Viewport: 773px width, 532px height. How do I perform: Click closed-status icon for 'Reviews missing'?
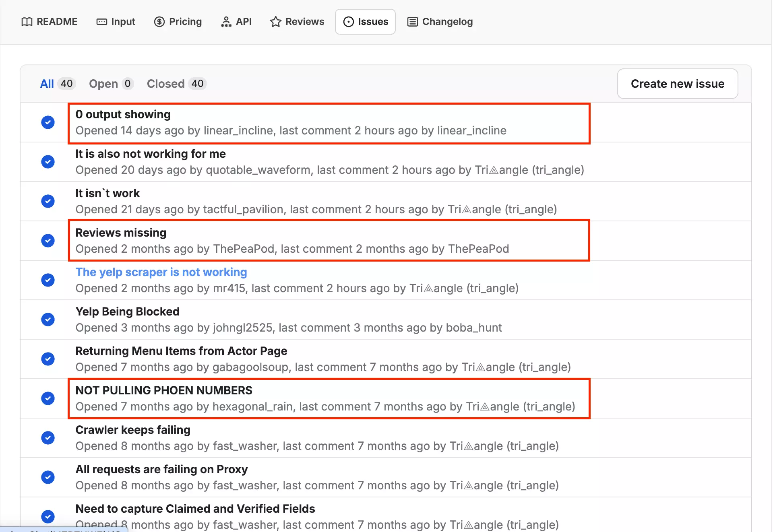(48, 241)
